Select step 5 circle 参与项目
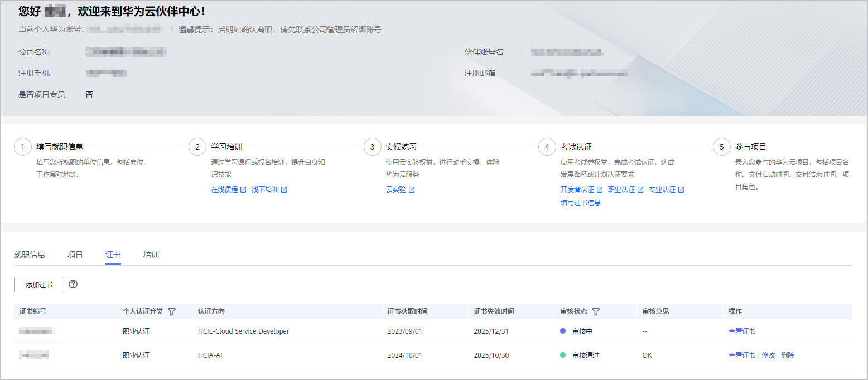The width and height of the screenshot is (868, 380). pos(722,147)
